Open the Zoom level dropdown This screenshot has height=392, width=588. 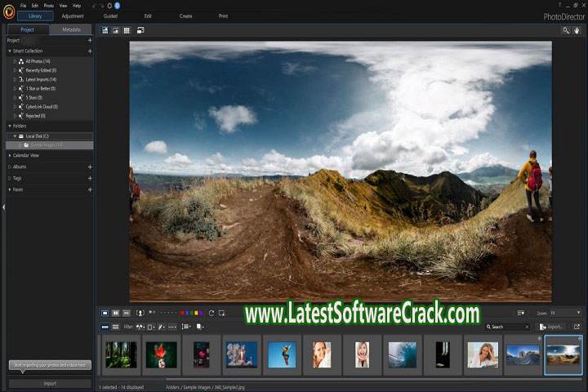pos(565,313)
